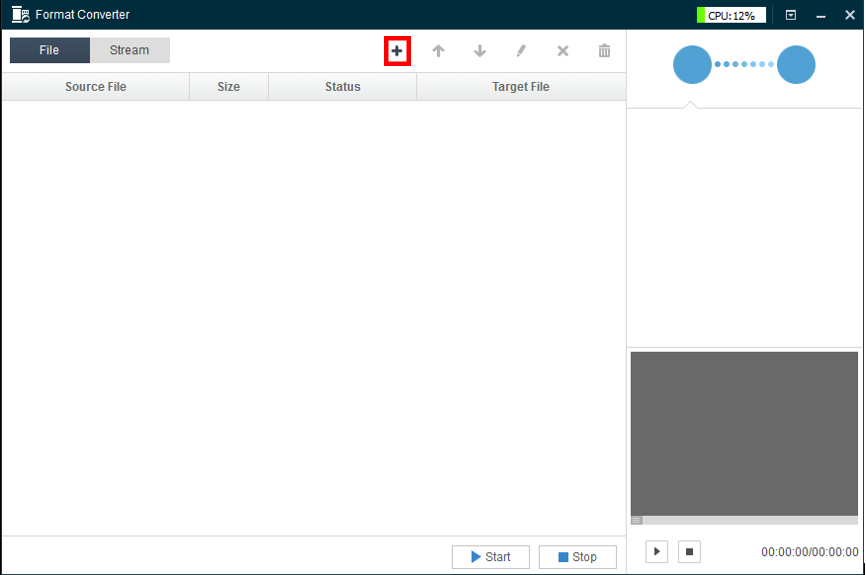
Task: Move selected file up with the up arrow
Action: point(438,51)
